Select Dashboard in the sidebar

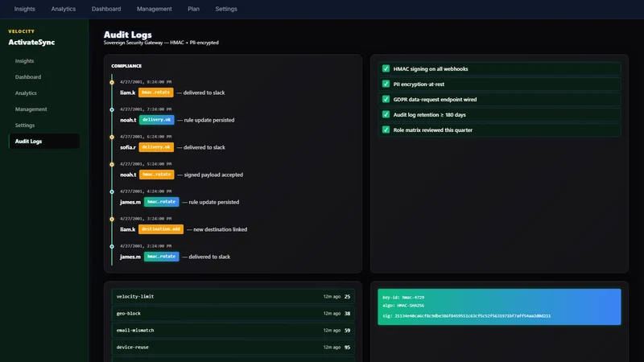pos(44,76)
